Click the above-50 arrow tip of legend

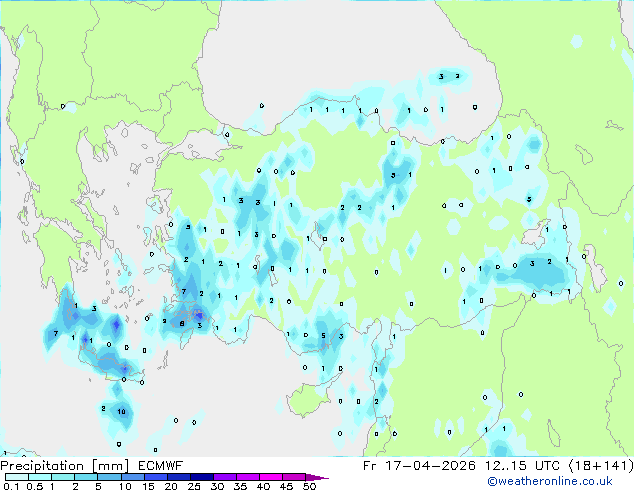[x=317, y=477]
